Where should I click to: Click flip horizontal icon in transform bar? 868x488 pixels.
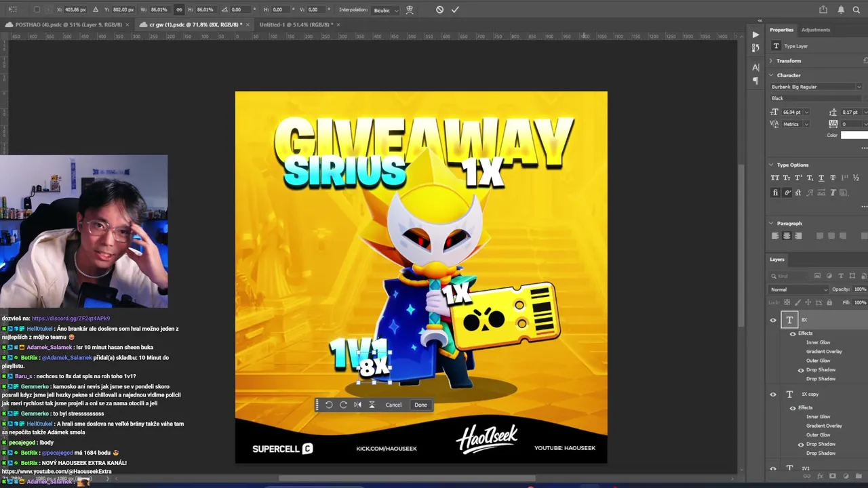click(x=357, y=405)
